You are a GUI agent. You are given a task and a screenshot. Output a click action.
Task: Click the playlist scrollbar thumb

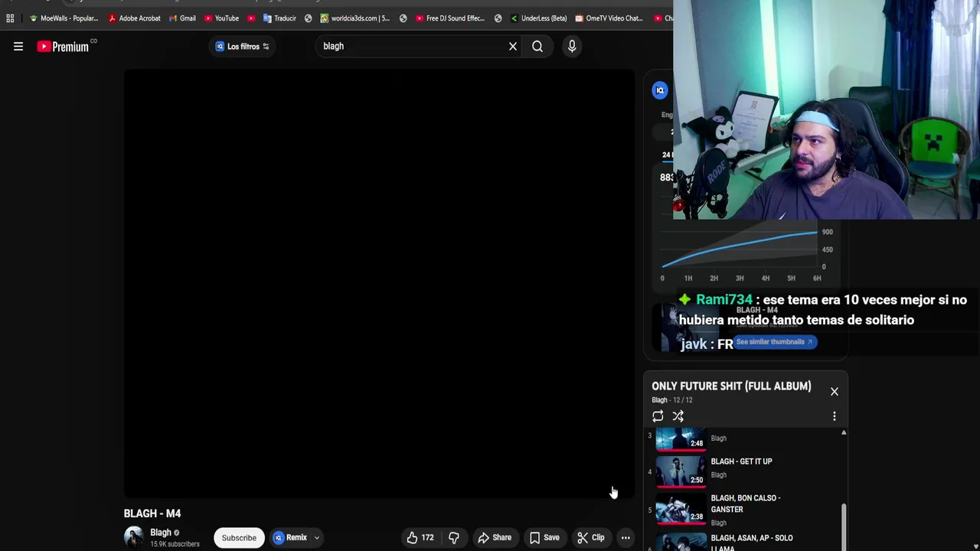coord(844,527)
